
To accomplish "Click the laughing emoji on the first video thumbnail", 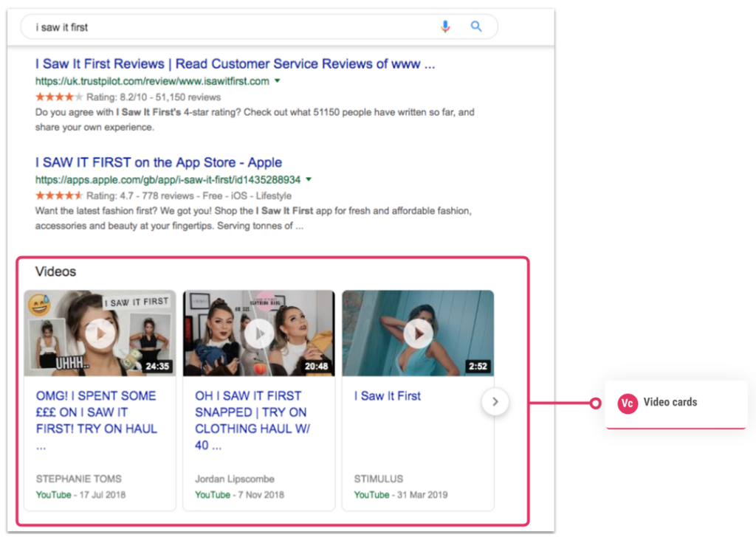I will pyautogui.click(x=39, y=304).
